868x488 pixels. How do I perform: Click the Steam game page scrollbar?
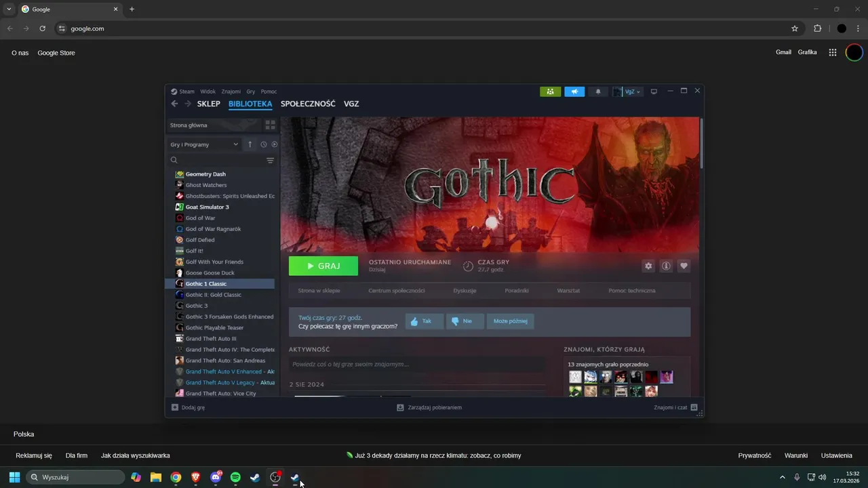701,144
